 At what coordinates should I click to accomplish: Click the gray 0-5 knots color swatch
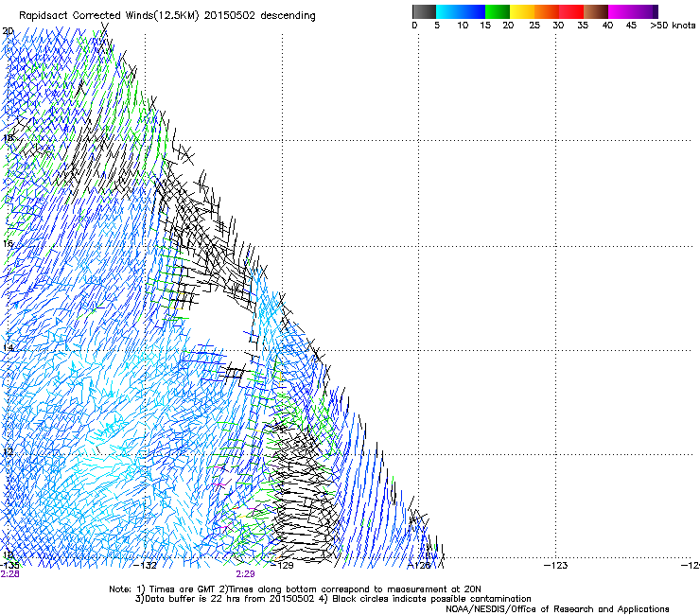[x=424, y=11]
